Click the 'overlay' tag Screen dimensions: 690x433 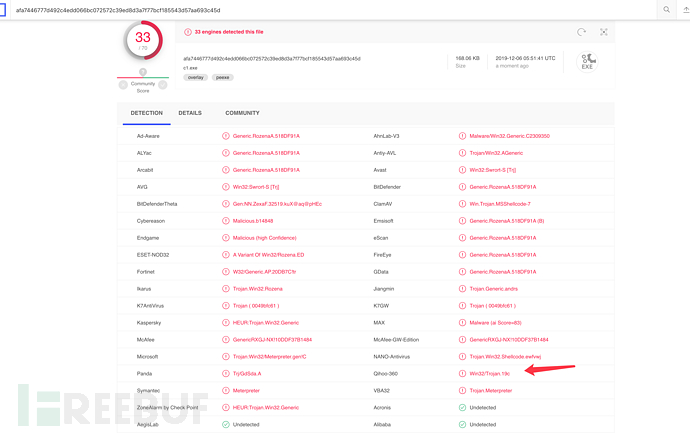pyautogui.click(x=195, y=77)
